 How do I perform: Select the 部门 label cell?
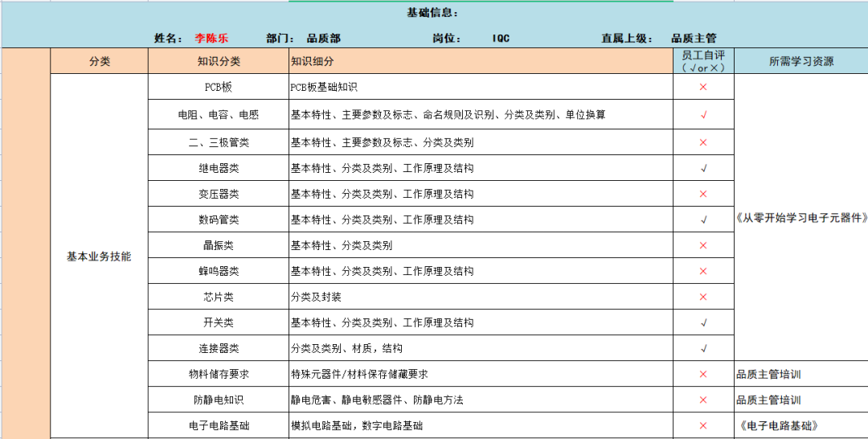[x=280, y=39]
